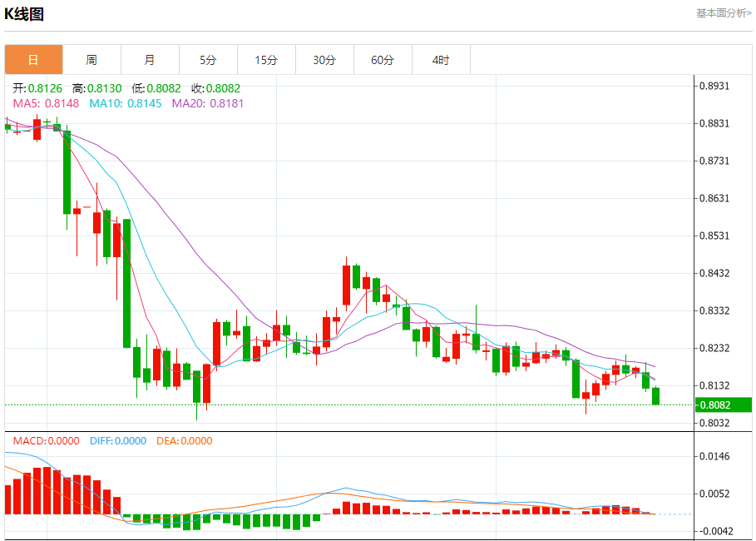The height and width of the screenshot is (541, 756).
Task: Click the MA10: 0.8145 label
Action: pos(126,103)
